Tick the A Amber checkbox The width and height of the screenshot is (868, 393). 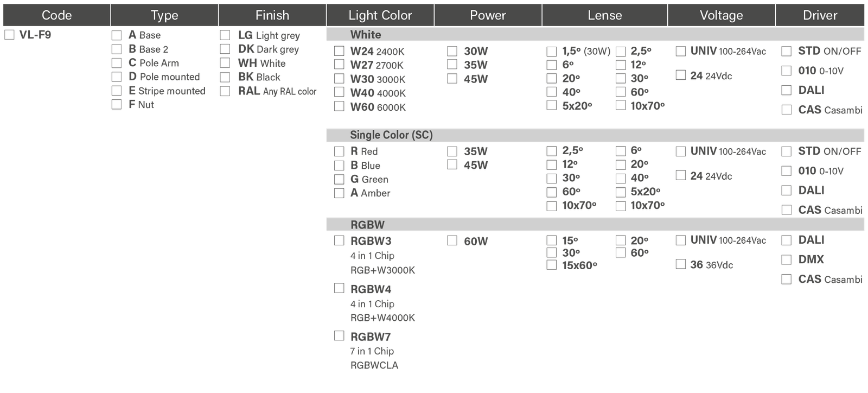[340, 193]
